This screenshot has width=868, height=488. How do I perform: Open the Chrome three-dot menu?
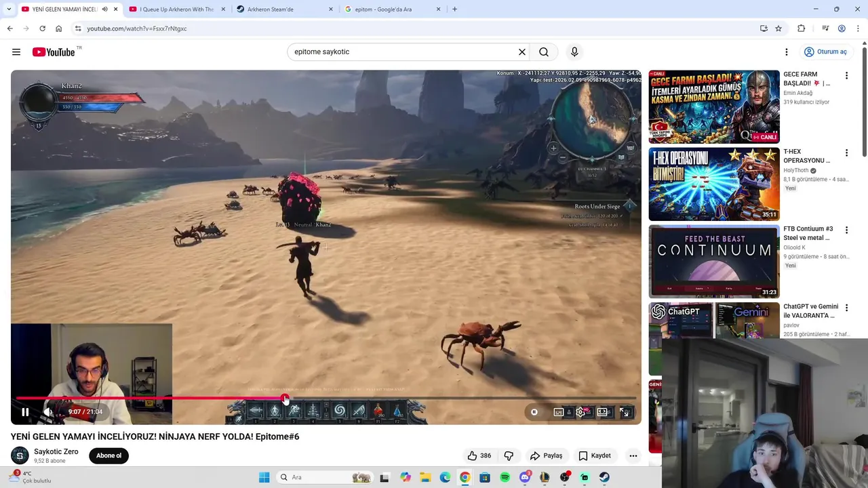coord(859,28)
